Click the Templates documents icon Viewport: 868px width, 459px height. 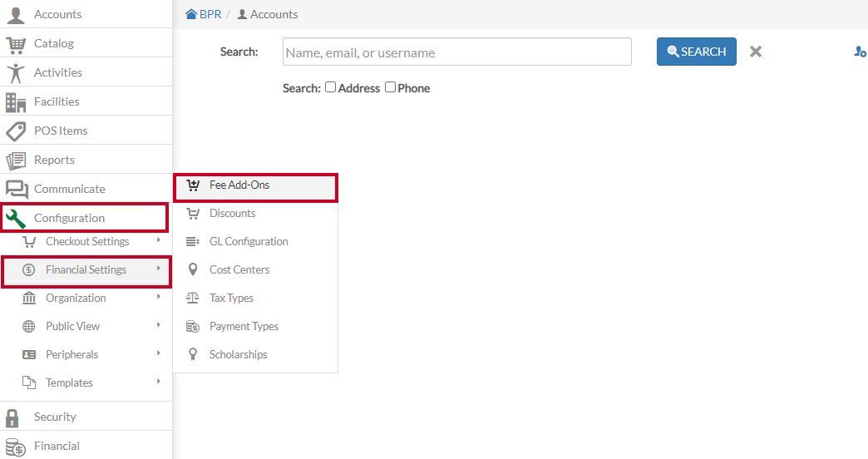[29, 382]
